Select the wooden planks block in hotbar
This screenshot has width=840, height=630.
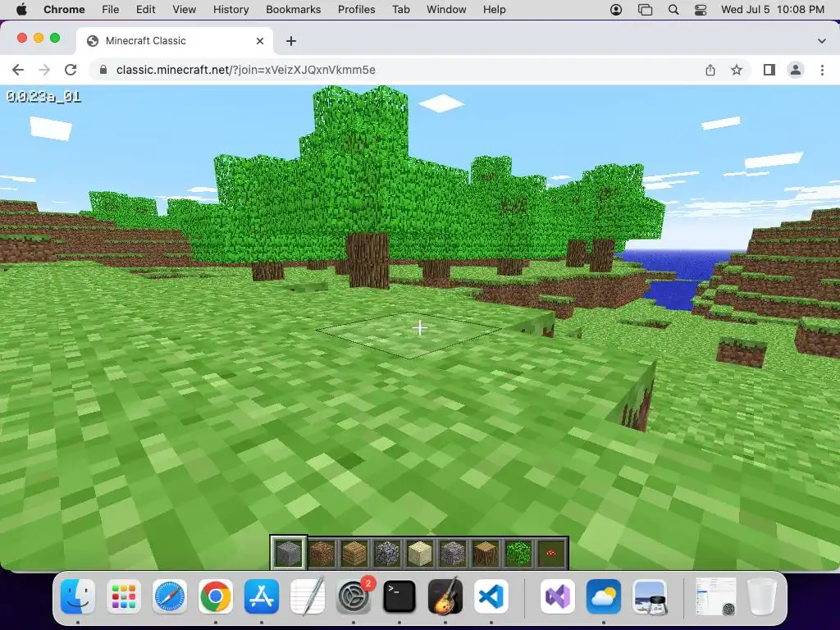[x=354, y=552]
